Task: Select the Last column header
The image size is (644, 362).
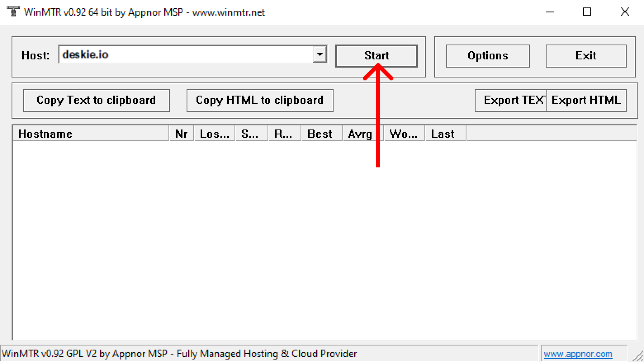Action: (446, 134)
